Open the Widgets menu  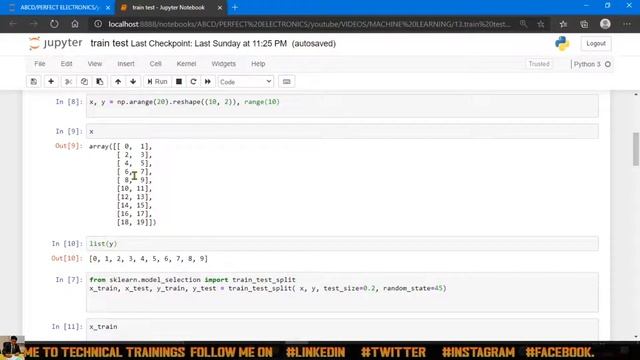point(223,64)
